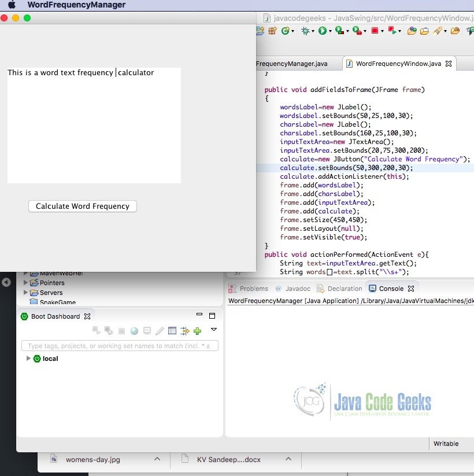Open the dropdown arrow next to the Run icon
This screenshot has height=476, width=474.
pos(330,31)
